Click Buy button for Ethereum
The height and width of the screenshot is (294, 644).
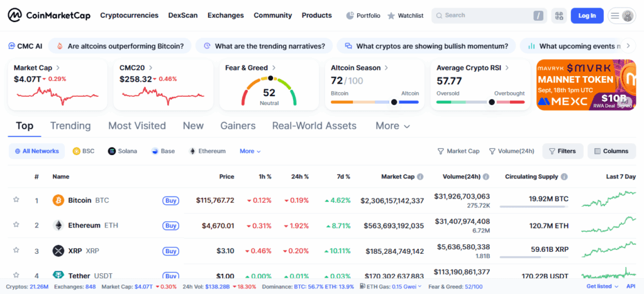171,226
